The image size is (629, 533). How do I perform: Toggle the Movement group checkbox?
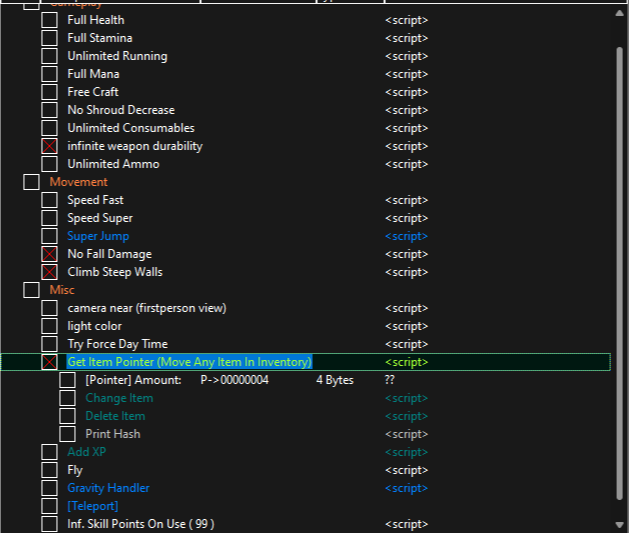click(x=31, y=182)
